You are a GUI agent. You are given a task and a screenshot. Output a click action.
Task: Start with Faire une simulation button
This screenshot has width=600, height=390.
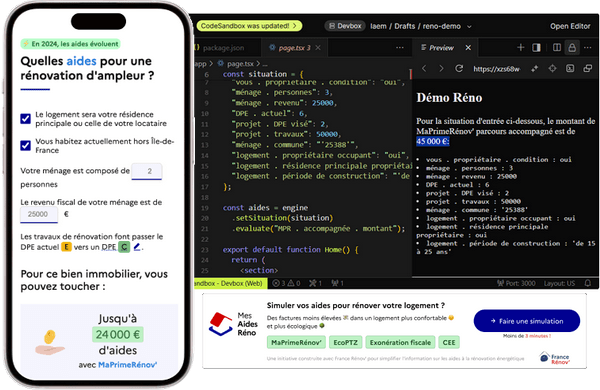click(527, 321)
